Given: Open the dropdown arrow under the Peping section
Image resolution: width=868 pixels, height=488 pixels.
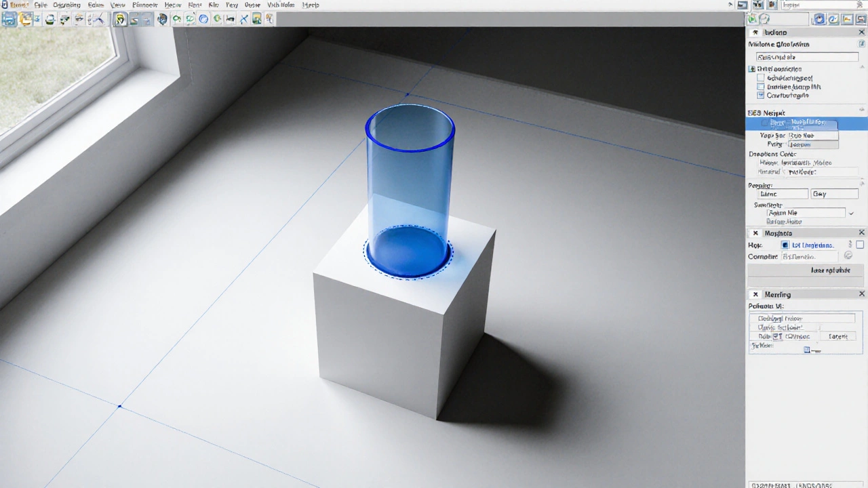Looking at the screenshot, I should 851,213.
